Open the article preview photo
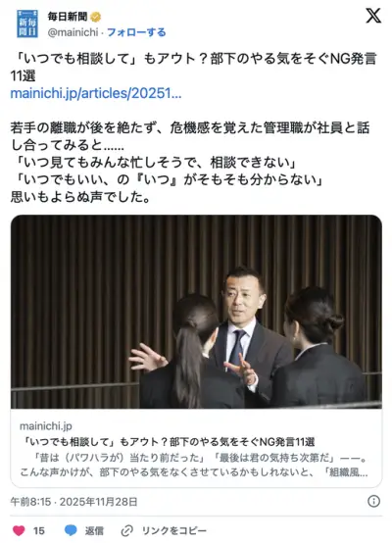Screen dimensions: 392x543 pos(196,312)
